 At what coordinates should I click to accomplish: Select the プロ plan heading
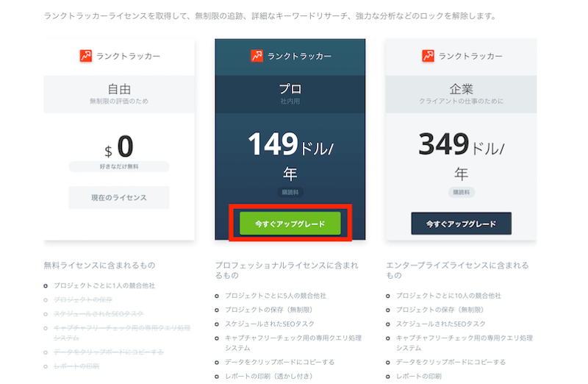click(x=290, y=89)
